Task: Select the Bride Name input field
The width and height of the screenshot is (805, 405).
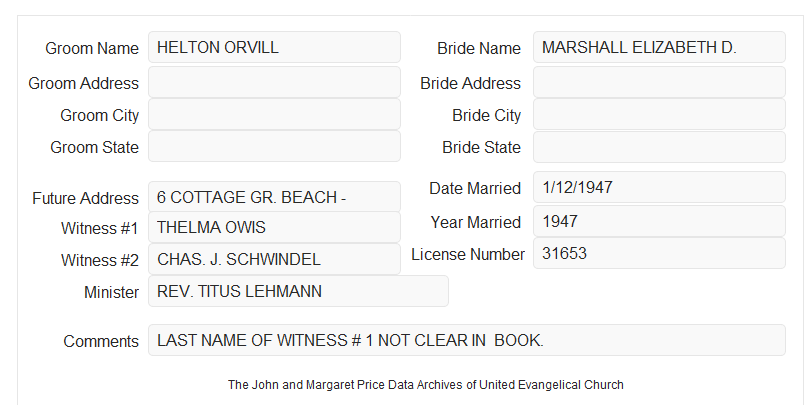Action: 659,47
